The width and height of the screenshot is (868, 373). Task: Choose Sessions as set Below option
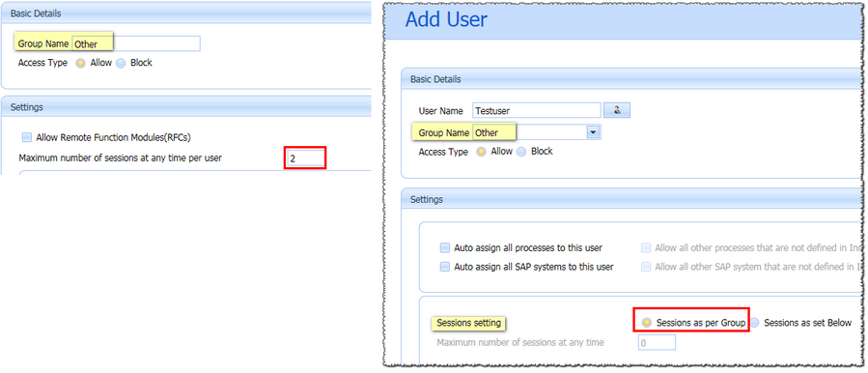[x=754, y=323]
